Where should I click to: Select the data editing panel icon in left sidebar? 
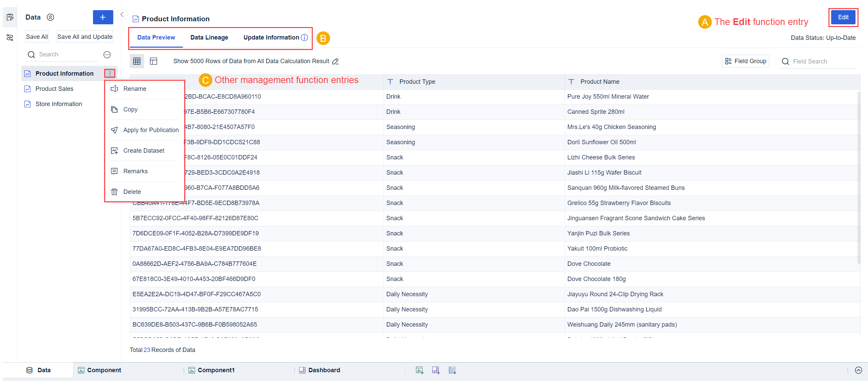point(9,17)
